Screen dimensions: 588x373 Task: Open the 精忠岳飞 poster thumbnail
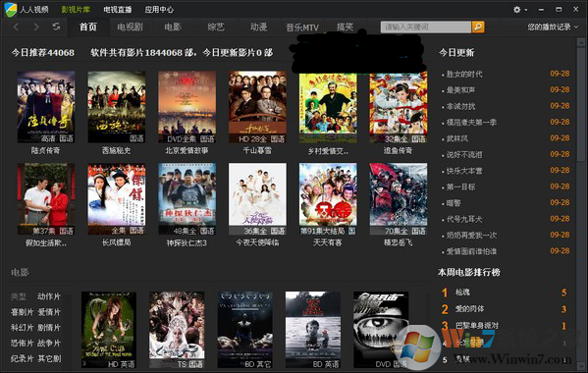pyautogui.click(x=399, y=199)
